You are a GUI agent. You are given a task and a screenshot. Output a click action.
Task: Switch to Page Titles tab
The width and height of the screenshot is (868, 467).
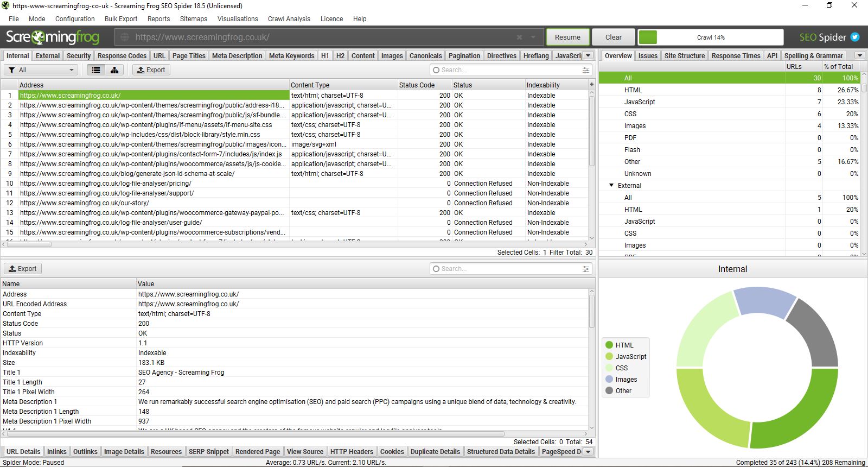[189, 55]
